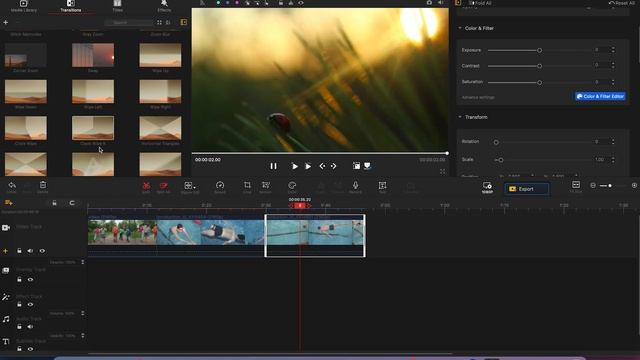This screenshot has width=640, height=360.
Task: Toggle lock on the Overlay Track
Action: click(19, 280)
